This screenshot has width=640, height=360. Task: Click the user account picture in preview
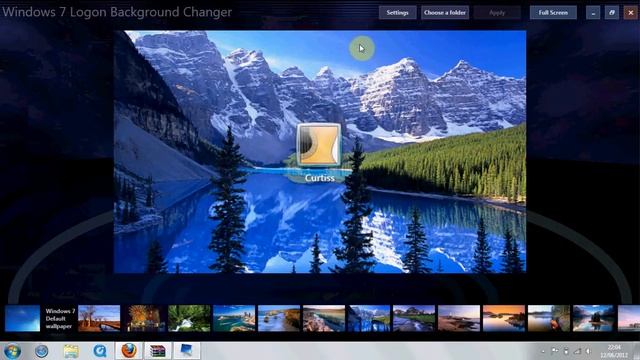[x=319, y=145]
